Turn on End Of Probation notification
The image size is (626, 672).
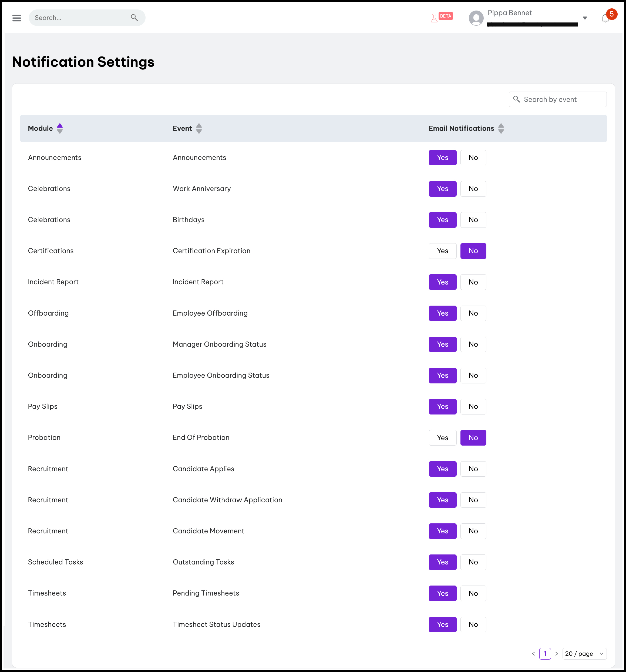(442, 438)
